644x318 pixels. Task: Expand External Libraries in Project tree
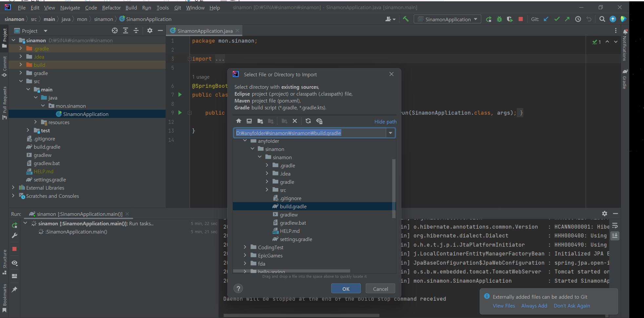pos(13,188)
